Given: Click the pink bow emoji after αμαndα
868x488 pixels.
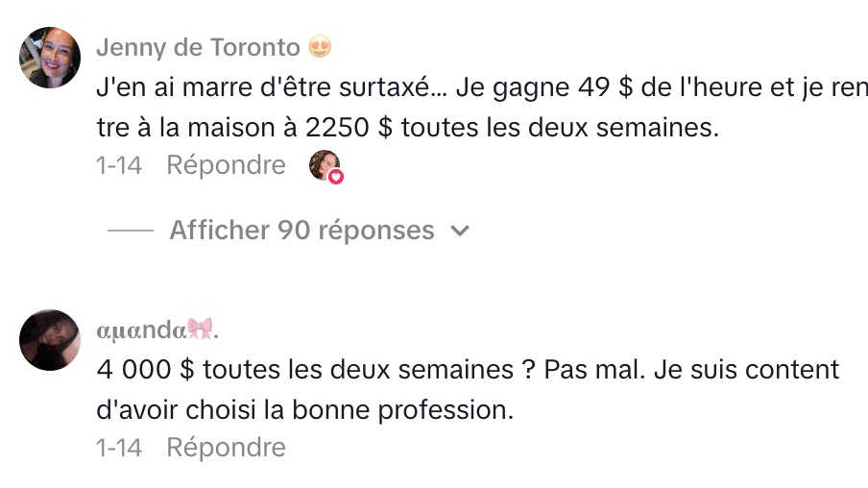Looking at the screenshot, I should (200, 329).
